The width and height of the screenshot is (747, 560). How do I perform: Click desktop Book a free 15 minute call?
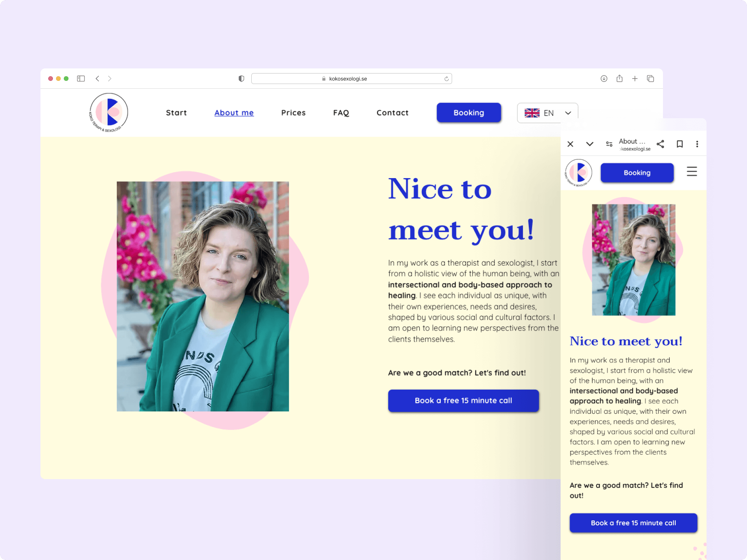463,401
